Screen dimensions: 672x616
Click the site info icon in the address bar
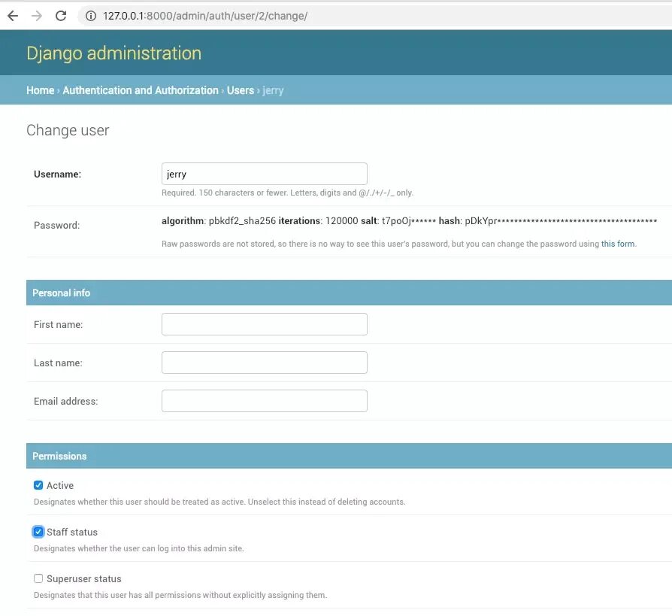(91, 16)
